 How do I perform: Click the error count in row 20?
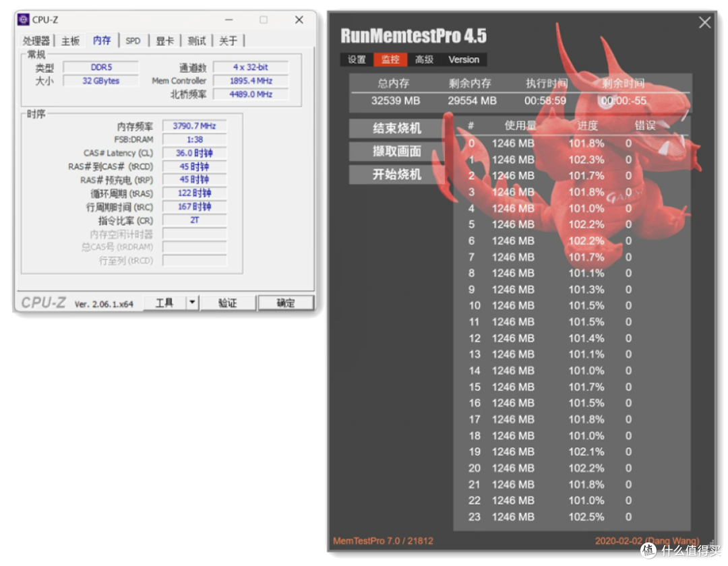tap(628, 468)
